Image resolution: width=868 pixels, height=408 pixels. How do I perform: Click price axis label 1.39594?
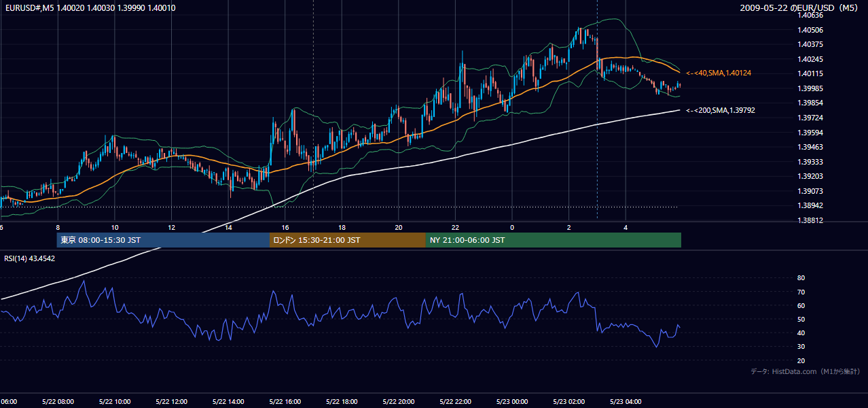(x=810, y=133)
